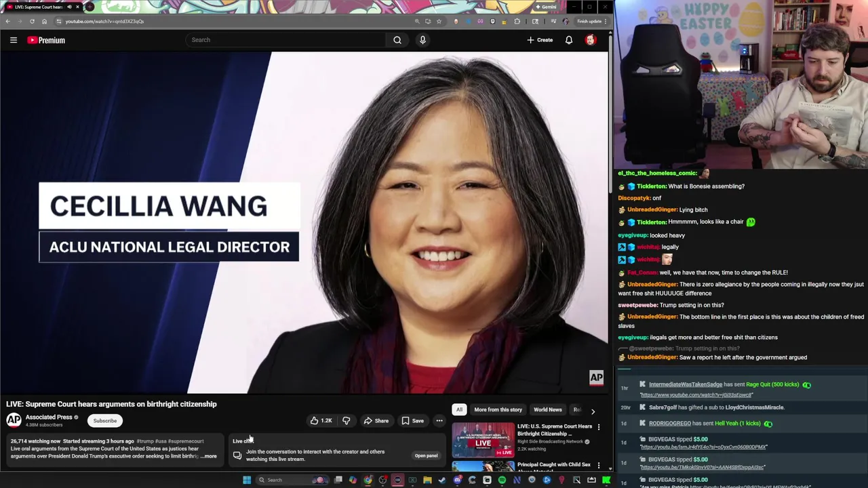Click the browser address bar URL
Viewport: 868px width, 488px height.
click(104, 21)
